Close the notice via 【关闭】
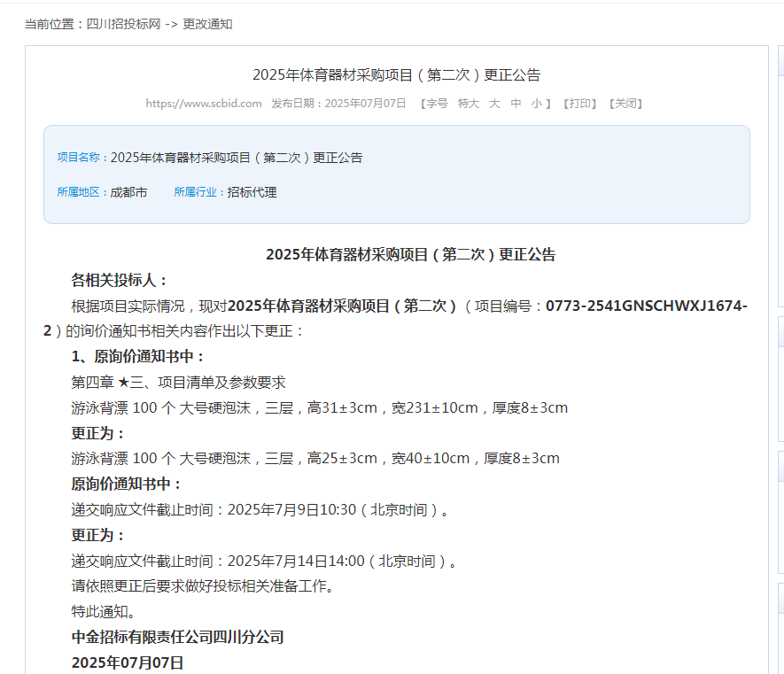Viewport: 784px width, 674px height. [625, 104]
